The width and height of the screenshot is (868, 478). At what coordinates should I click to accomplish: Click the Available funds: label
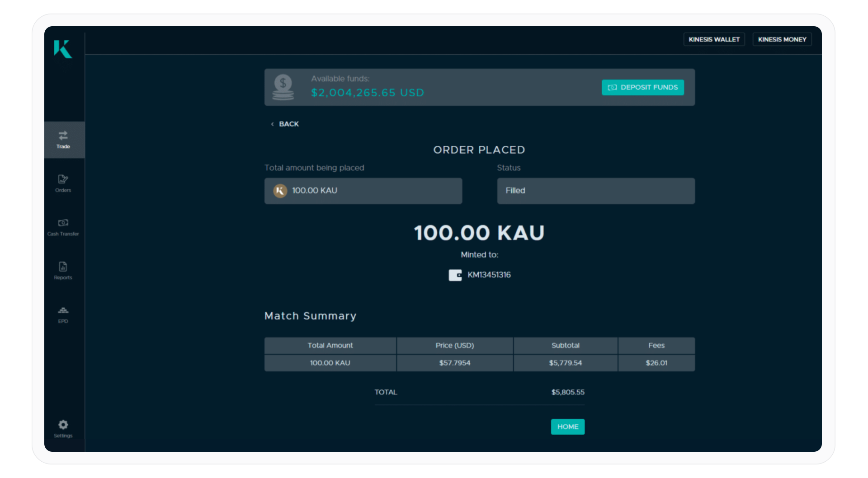[x=340, y=79]
